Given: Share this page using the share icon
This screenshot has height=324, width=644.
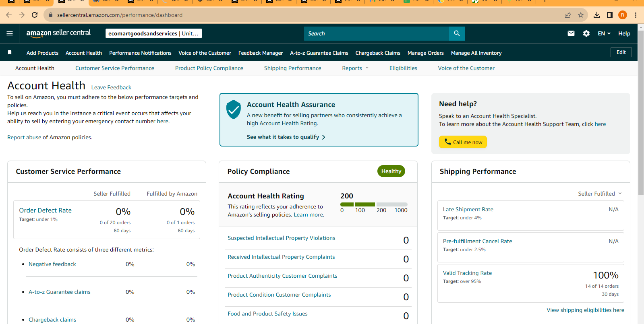Looking at the screenshot, I should [568, 15].
